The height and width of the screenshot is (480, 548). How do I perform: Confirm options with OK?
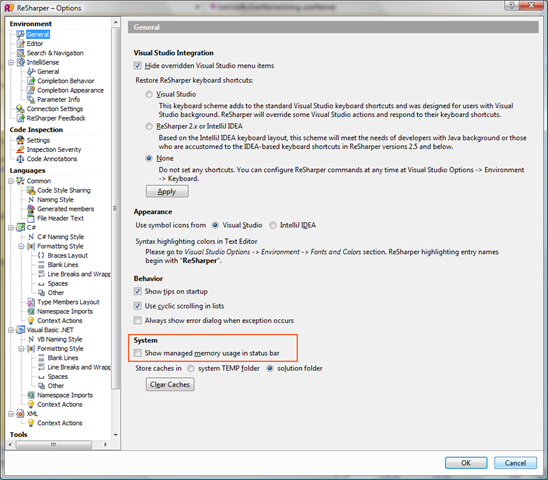coord(466,463)
